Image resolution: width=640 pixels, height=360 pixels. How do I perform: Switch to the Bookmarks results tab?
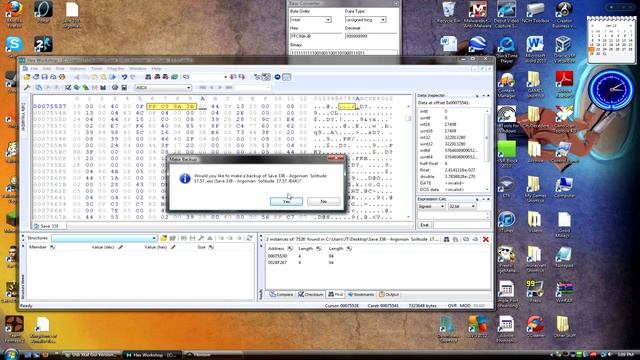tap(361, 294)
